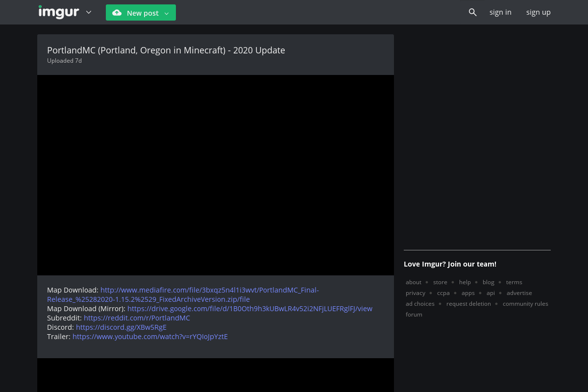Viewport: 588px width, 392px height.
Task: Open the apps footer link
Action: (468, 293)
